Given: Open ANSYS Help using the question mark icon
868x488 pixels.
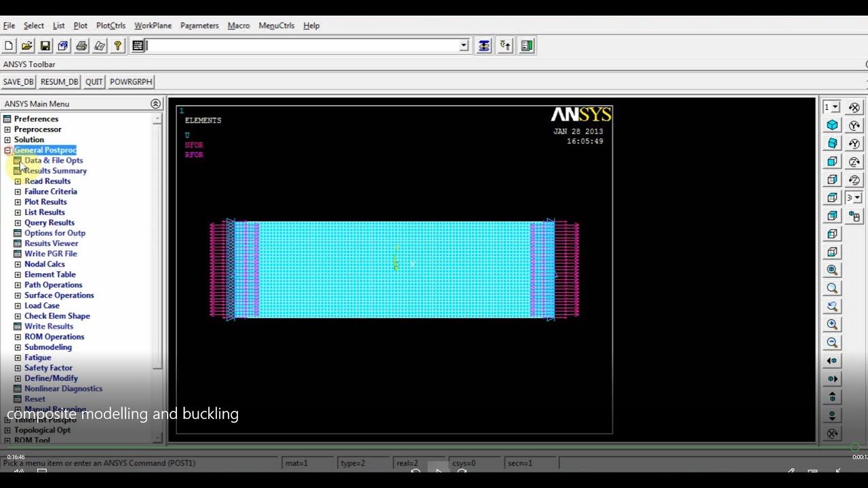Looking at the screenshot, I should 118,46.
